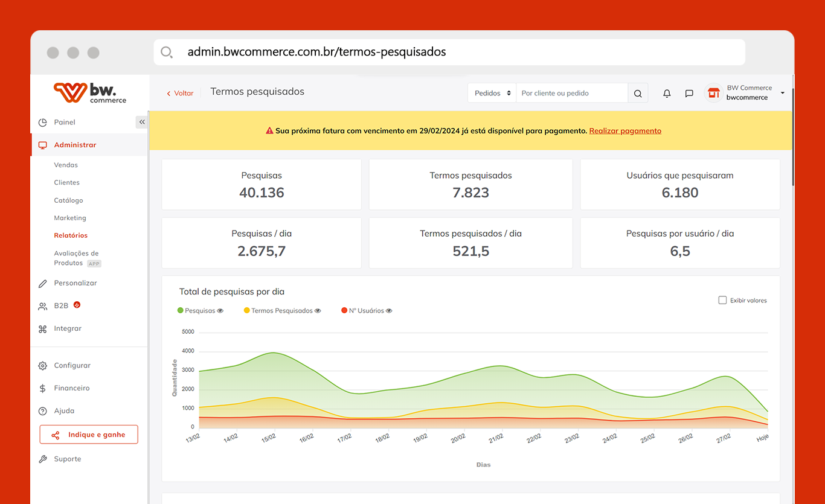
Task: Click the page vertical scrollbar
Action: [792, 138]
